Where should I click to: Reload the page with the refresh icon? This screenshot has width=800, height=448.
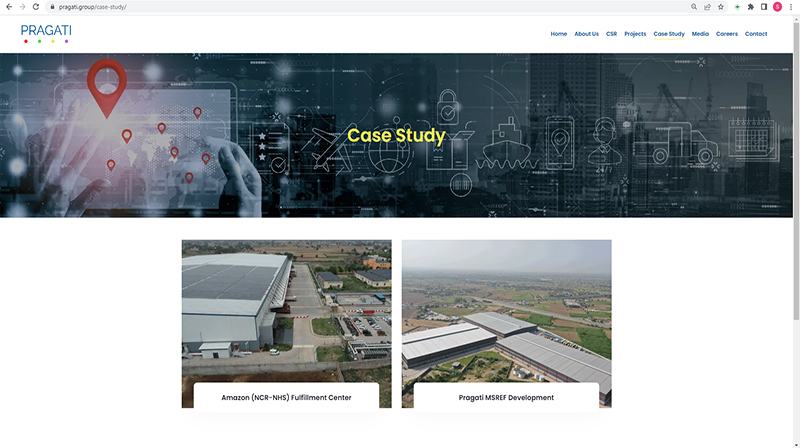pos(36,6)
